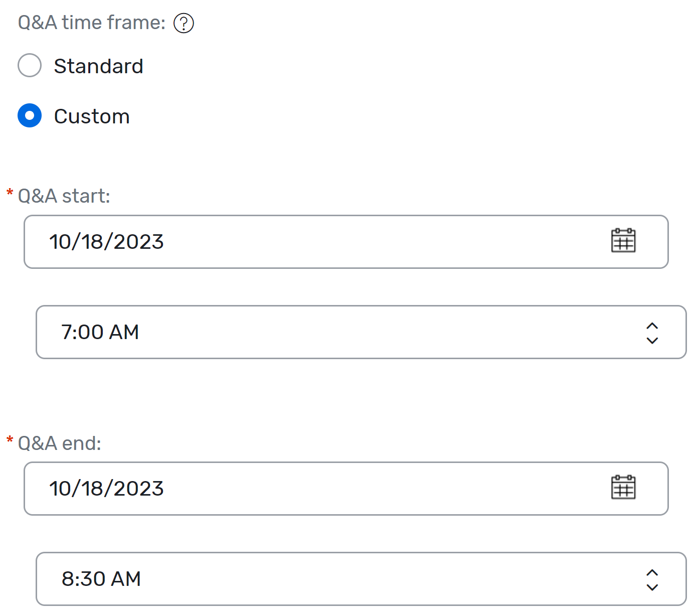Click the up chevron in the 7:00 AM field

652,326
